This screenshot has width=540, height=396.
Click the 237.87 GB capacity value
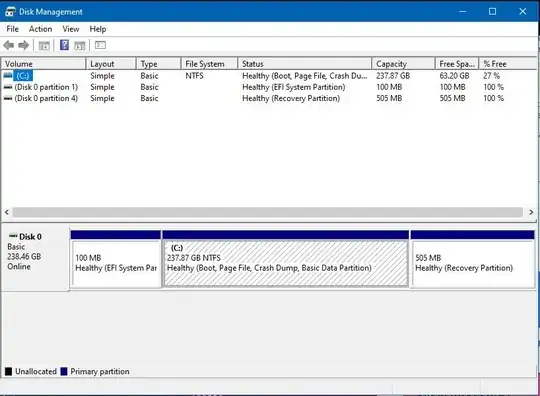(393, 76)
